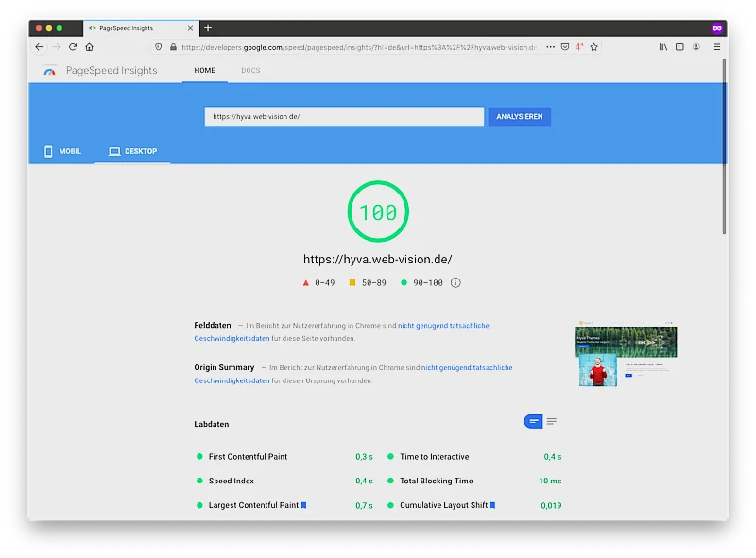Go to the browser home page icon
This screenshot has width=756, height=558.
pyautogui.click(x=90, y=46)
